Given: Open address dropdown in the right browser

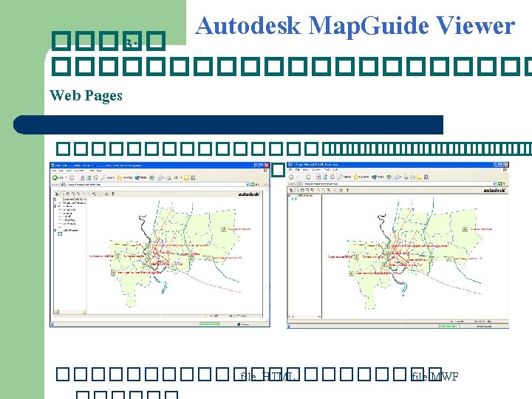Looking at the screenshot, I should click(x=494, y=184).
